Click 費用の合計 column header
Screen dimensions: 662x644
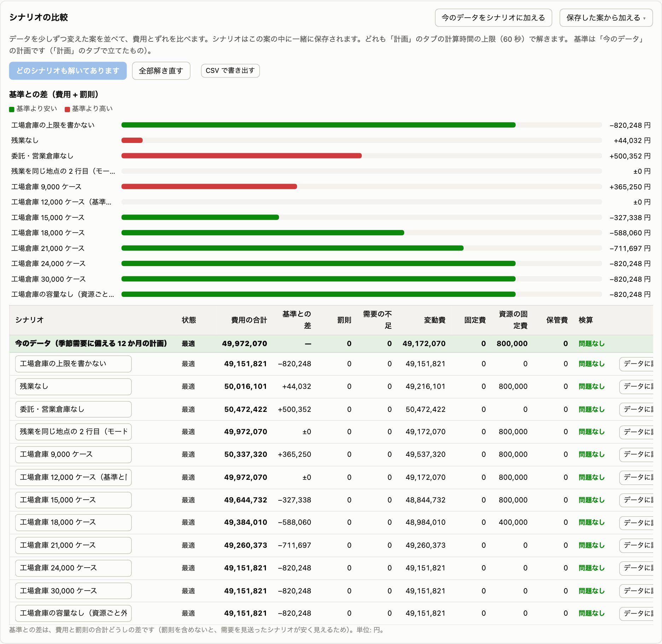[x=249, y=320]
